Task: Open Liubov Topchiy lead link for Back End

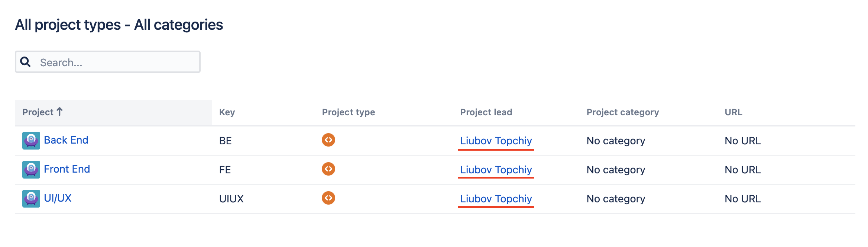Action: coord(496,141)
